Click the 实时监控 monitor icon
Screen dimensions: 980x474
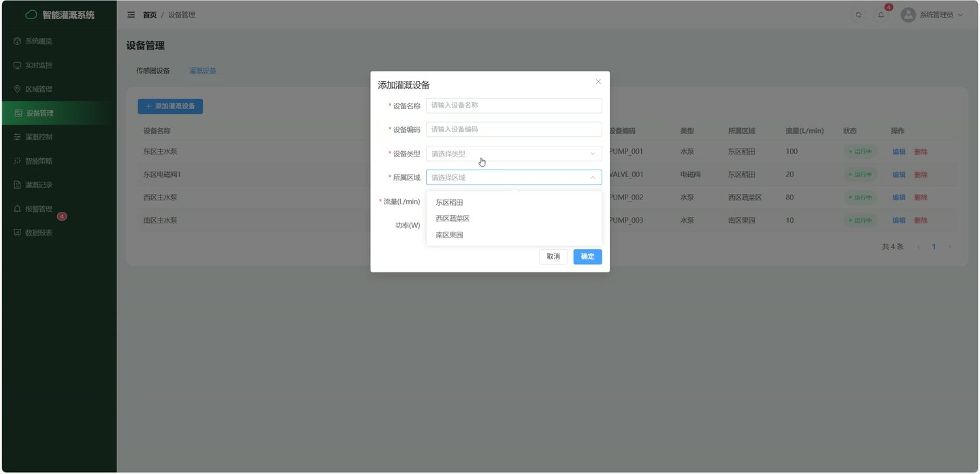pyautogui.click(x=18, y=65)
